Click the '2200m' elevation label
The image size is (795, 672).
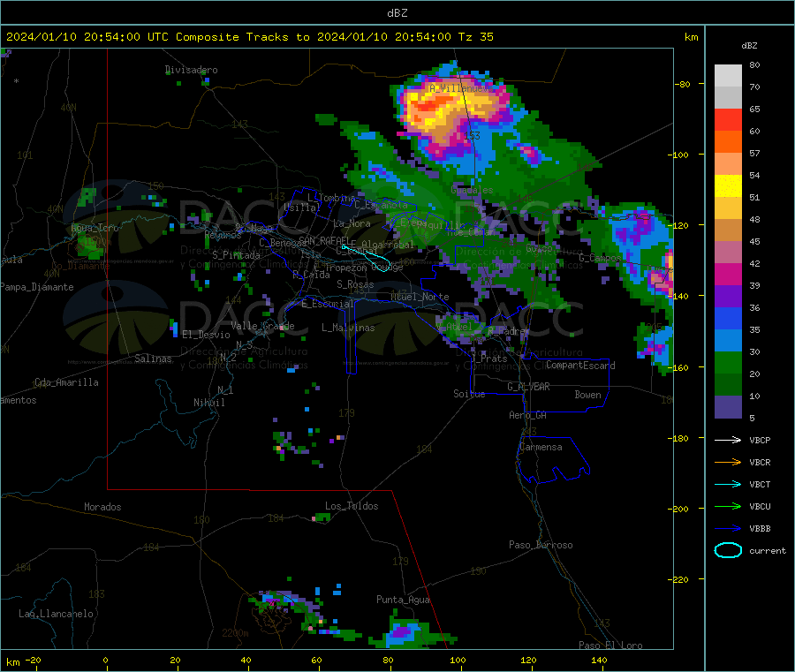click(x=235, y=633)
